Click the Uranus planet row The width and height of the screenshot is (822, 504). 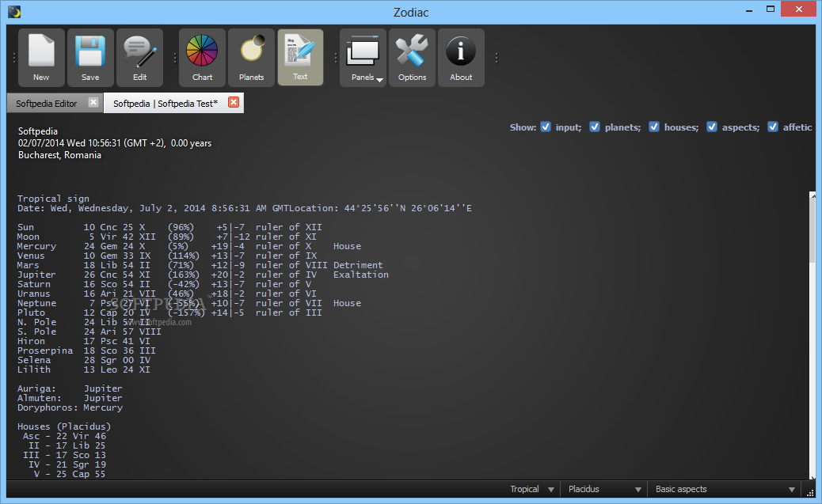167,294
